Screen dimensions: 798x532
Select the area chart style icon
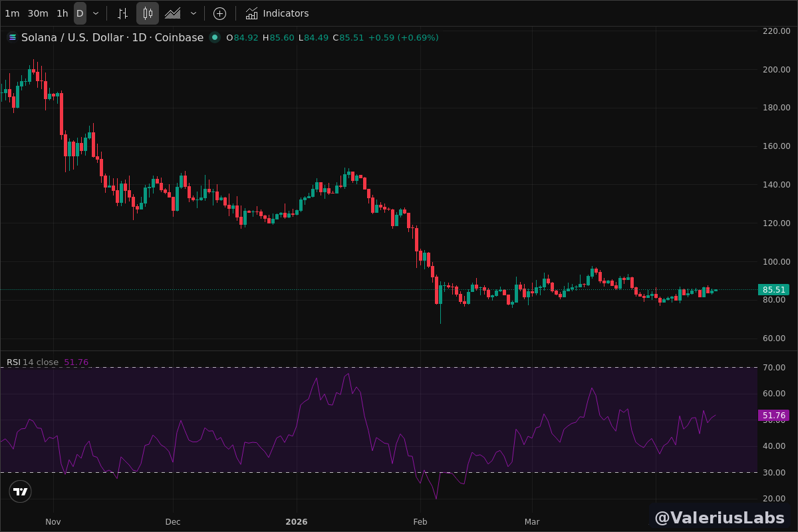[x=173, y=13]
